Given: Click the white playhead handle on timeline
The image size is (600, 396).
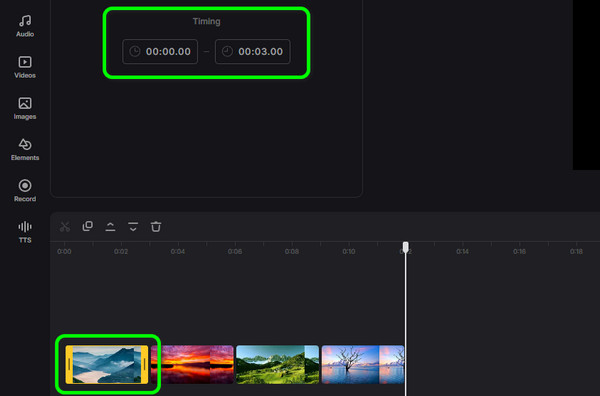Looking at the screenshot, I should [x=406, y=247].
